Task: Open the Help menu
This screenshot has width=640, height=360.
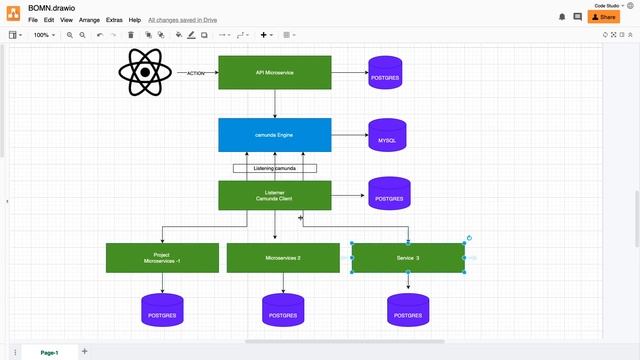Action: point(135,20)
